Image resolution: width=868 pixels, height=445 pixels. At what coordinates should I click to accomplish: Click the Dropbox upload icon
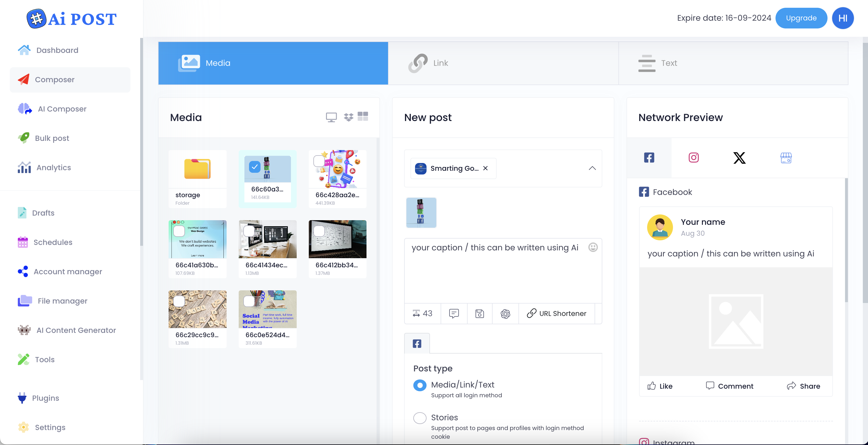click(x=348, y=117)
